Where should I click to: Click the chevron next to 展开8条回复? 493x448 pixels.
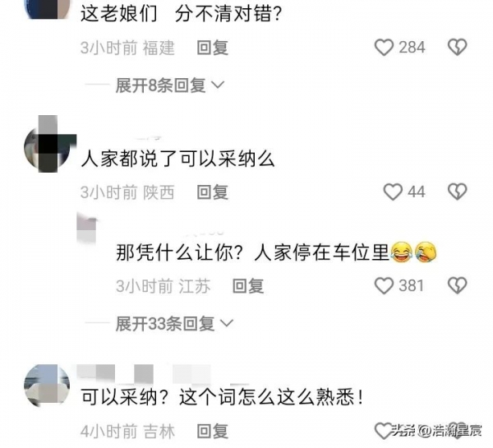click(x=219, y=85)
